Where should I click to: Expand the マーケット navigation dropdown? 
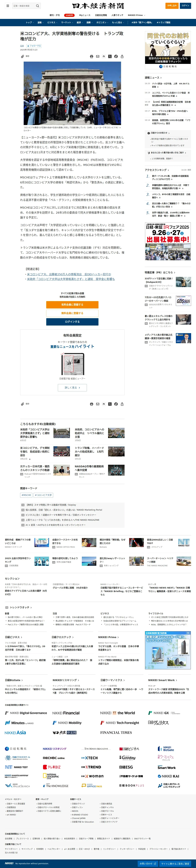click(67, 23)
